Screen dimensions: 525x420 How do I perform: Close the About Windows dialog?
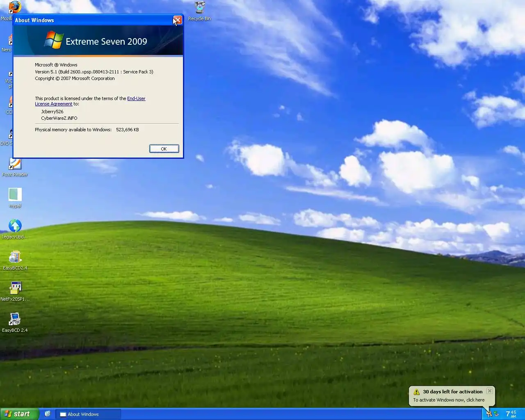click(177, 20)
